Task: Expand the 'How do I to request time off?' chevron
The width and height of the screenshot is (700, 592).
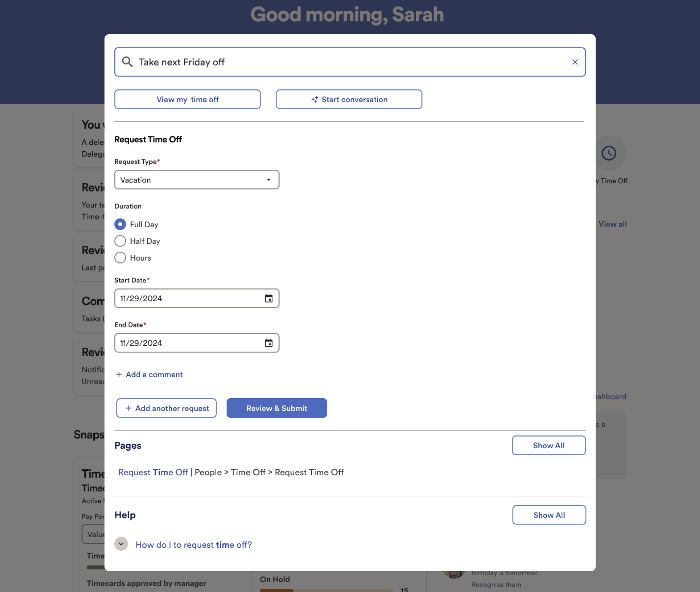Action: 121,544
